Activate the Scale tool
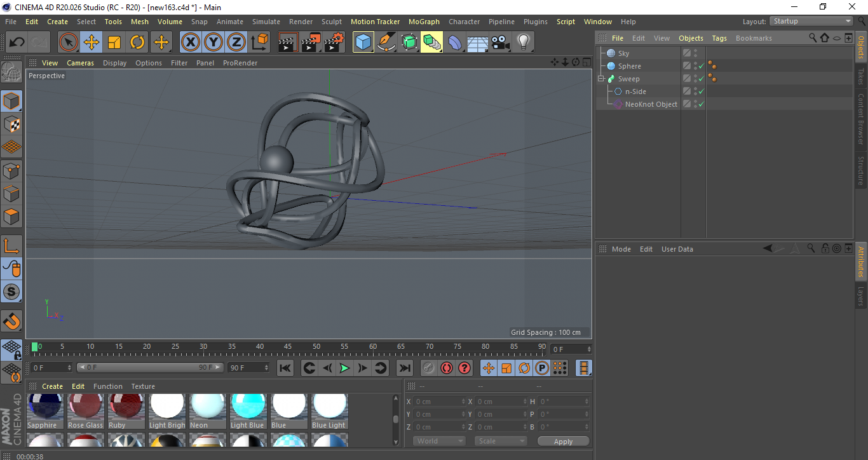The height and width of the screenshot is (460, 868). tap(114, 43)
